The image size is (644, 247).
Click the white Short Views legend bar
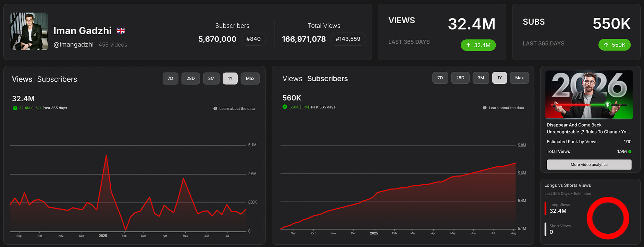coord(545,229)
